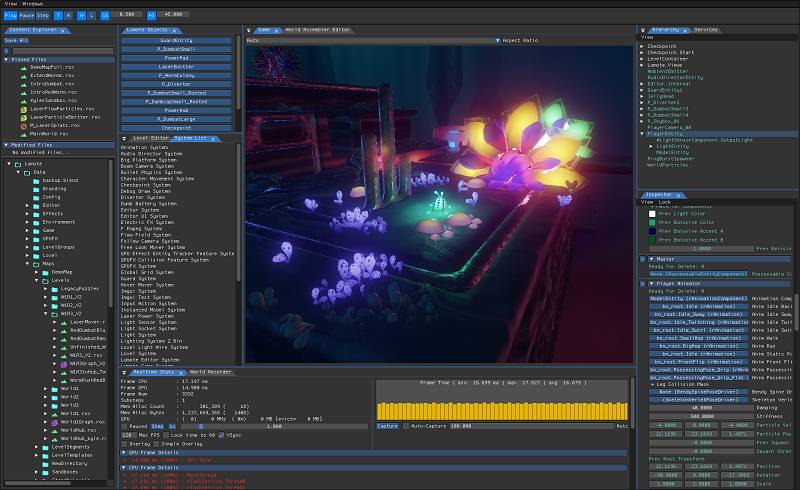Open the Prev Emissive Color swatch

pos(652,223)
